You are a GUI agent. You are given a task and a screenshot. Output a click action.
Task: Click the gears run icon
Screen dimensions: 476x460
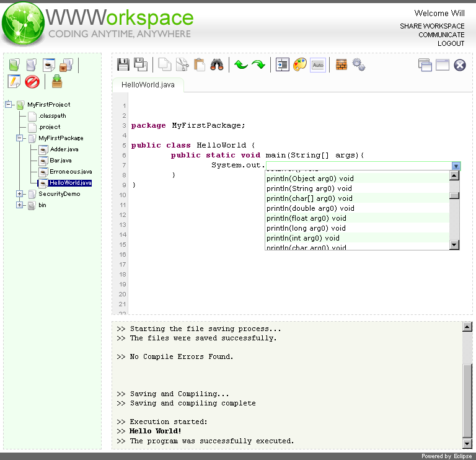coord(358,64)
